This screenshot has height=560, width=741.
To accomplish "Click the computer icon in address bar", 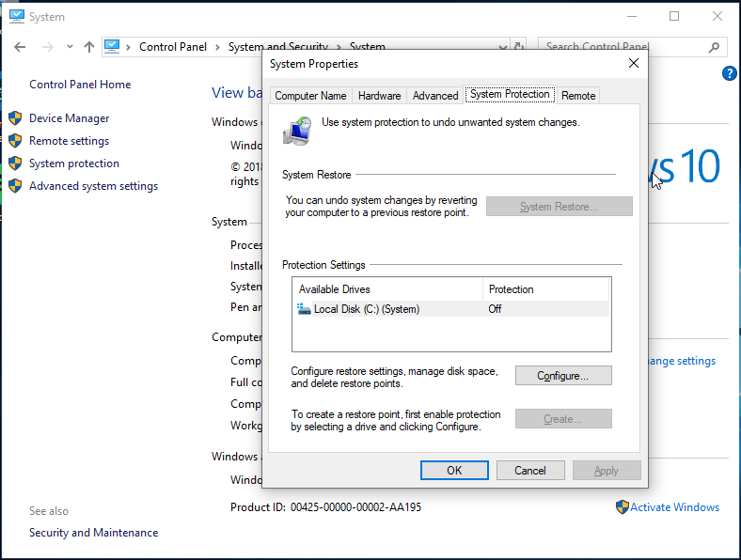I will coord(112,46).
